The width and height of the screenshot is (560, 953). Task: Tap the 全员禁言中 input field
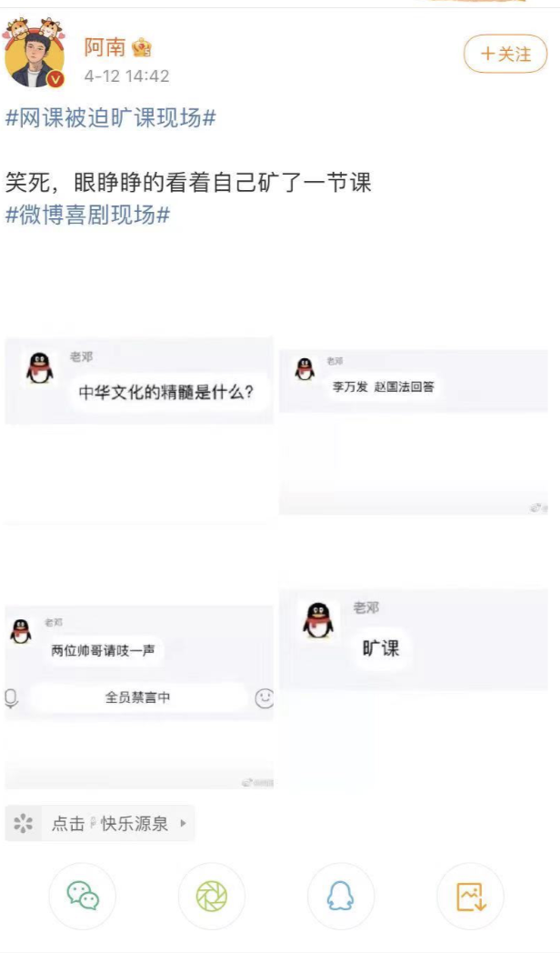(x=137, y=697)
